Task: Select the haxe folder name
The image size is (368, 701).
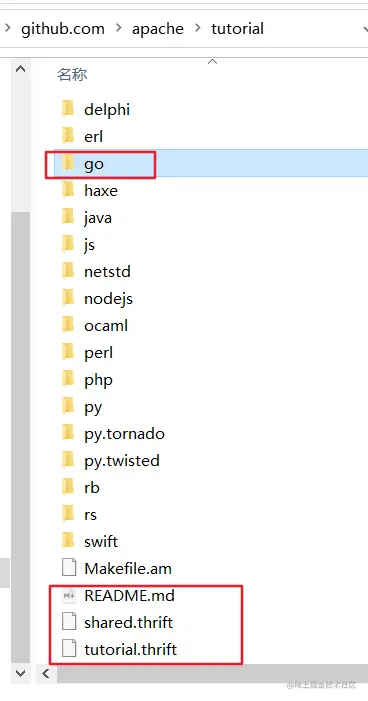Action: point(101,190)
